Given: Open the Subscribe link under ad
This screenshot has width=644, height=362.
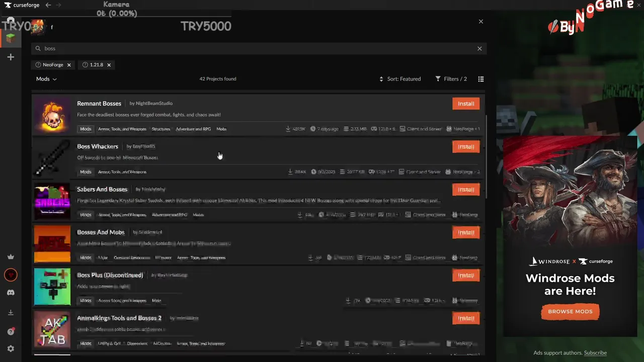Looking at the screenshot, I should point(595,353).
